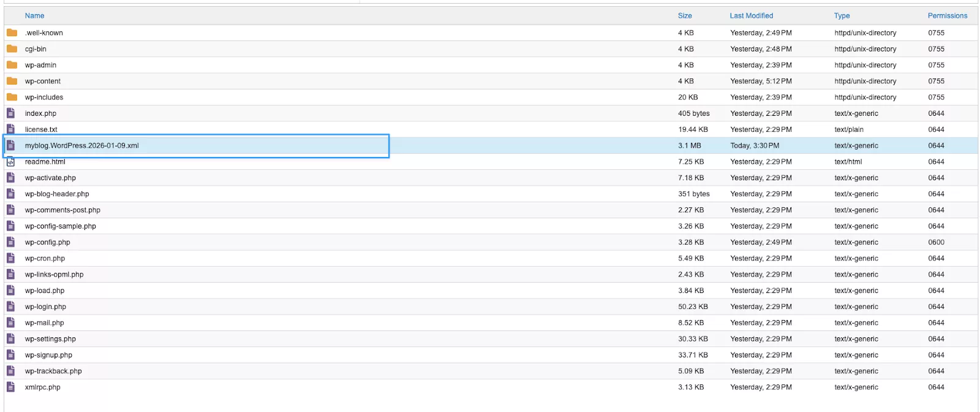This screenshot has height=412, width=980.
Task: Click the .well-known folder icon
Action: [12, 32]
